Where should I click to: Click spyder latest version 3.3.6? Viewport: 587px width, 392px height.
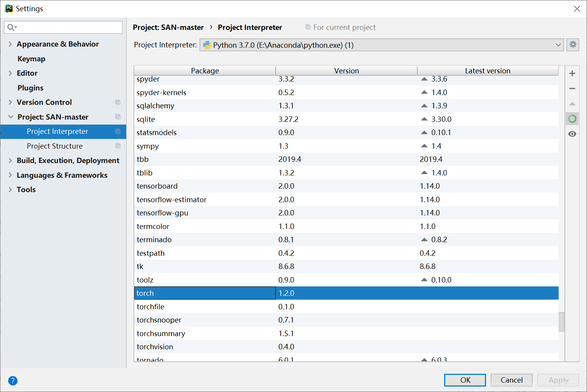point(439,79)
